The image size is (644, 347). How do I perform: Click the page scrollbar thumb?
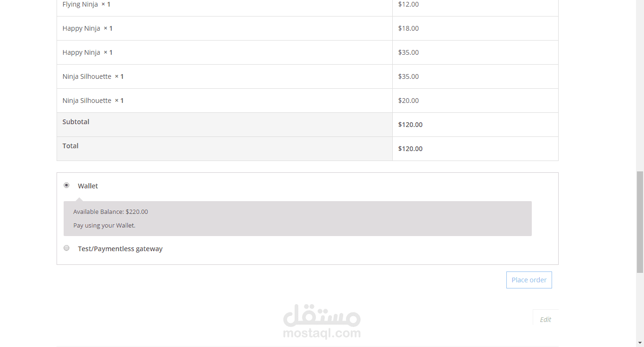click(640, 222)
